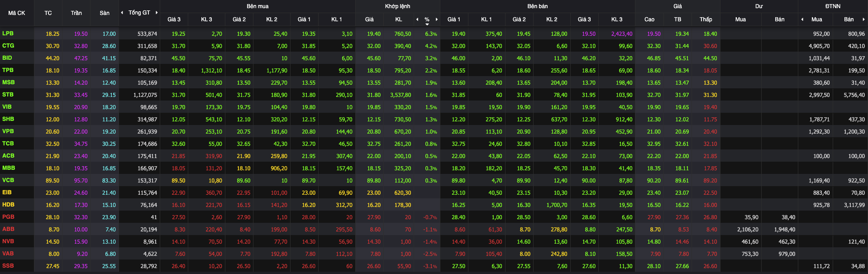
Task: Click the Giá 1 header under Bên bán
Action: tap(453, 19)
